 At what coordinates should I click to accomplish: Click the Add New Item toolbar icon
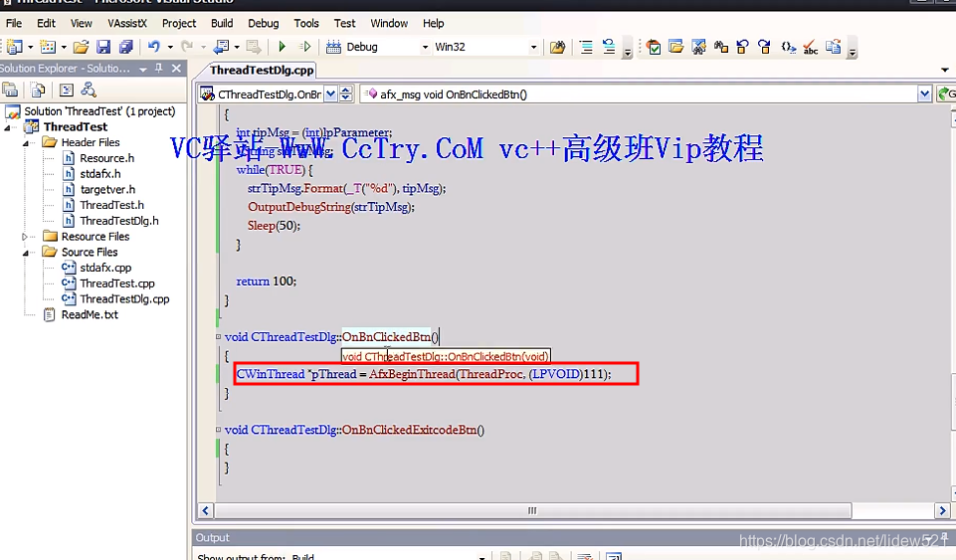48,47
